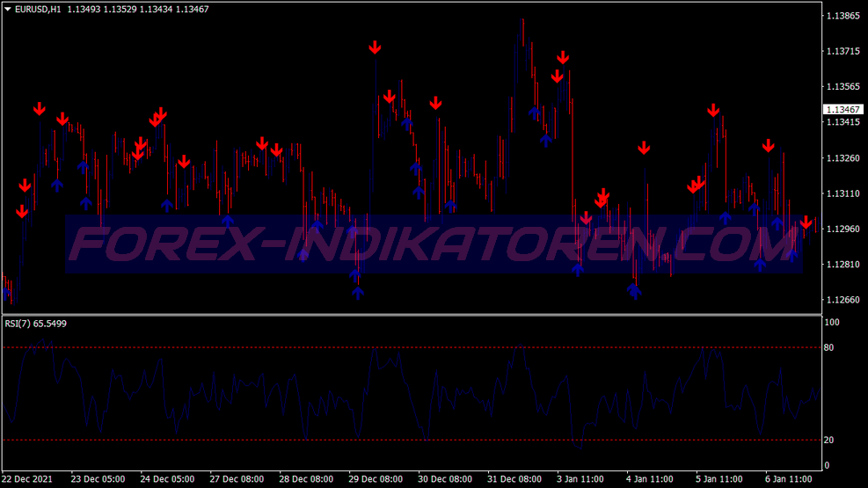Click the RSI scale value 20
This screenshot has width=868, height=488.
click(x=828, y=440)
